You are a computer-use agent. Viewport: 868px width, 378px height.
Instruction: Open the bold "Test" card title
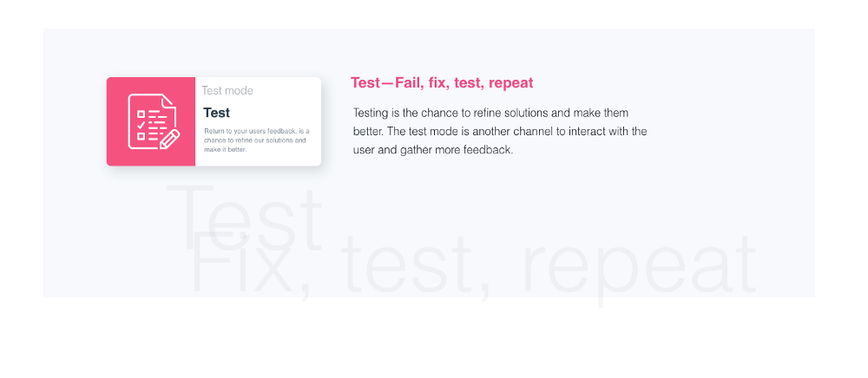[x=216, y=113]
